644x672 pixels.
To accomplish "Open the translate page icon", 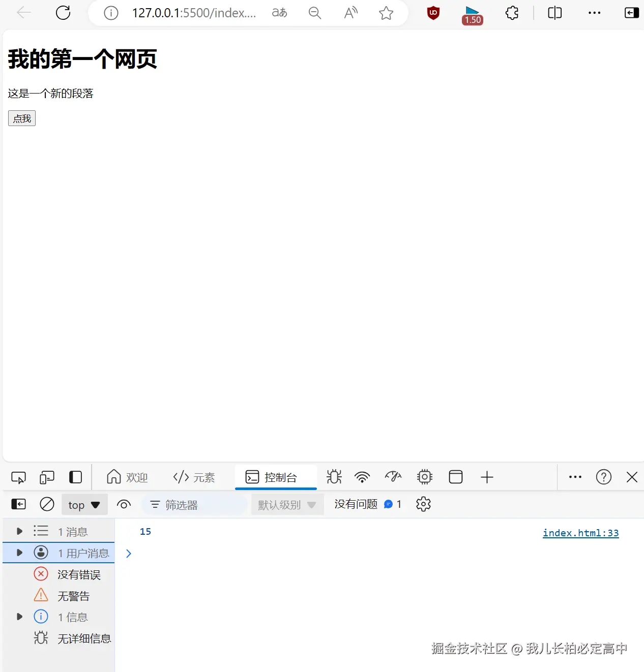I will click(x=279, y=13).
